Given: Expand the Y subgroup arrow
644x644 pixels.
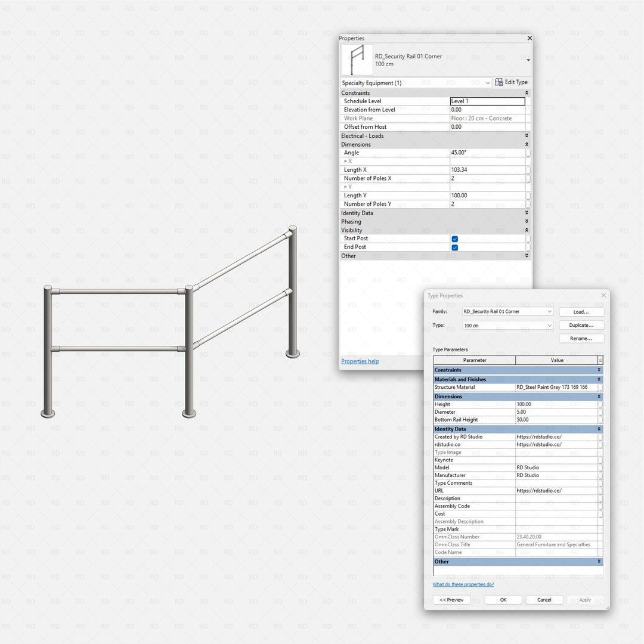Looking at the screenshot, I should point(345,187).
